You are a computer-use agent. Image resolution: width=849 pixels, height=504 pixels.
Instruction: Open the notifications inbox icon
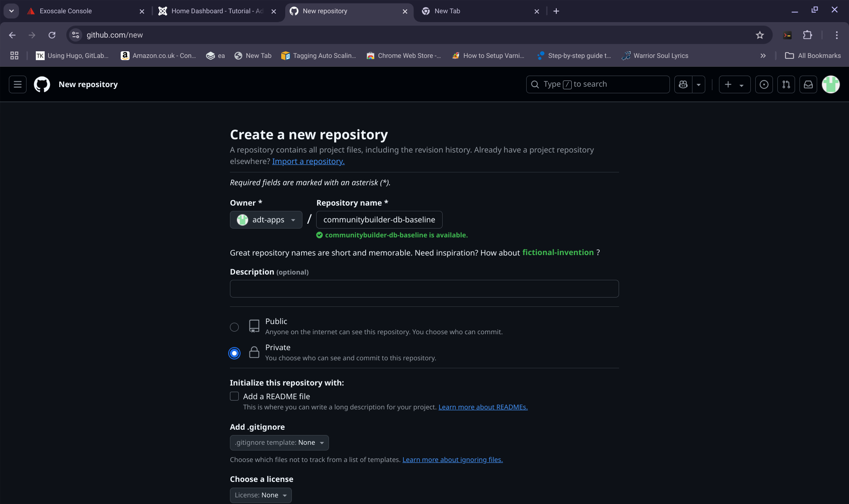(808, 84)
